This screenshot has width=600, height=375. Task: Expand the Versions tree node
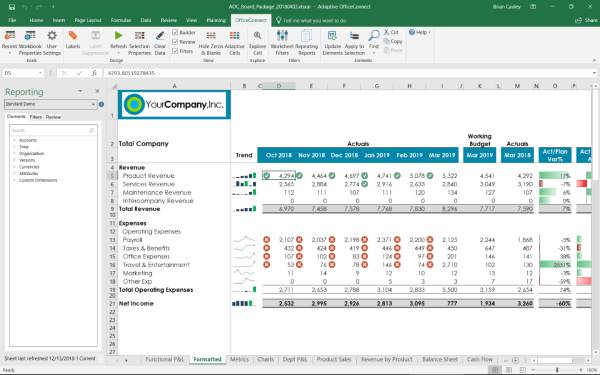tap(15, 160)
